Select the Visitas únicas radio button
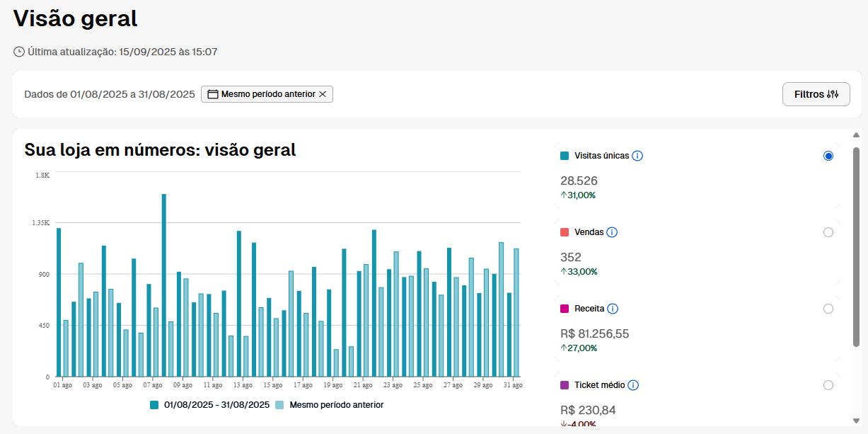Image resolution: width=868 pixels, height=434 pixels. tap(828, 156)
